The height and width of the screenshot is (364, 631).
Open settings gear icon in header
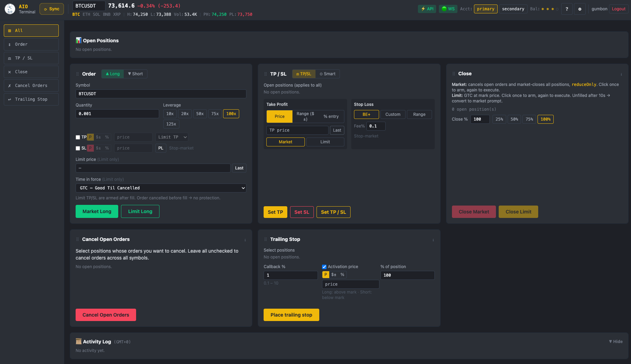[580, 9]
